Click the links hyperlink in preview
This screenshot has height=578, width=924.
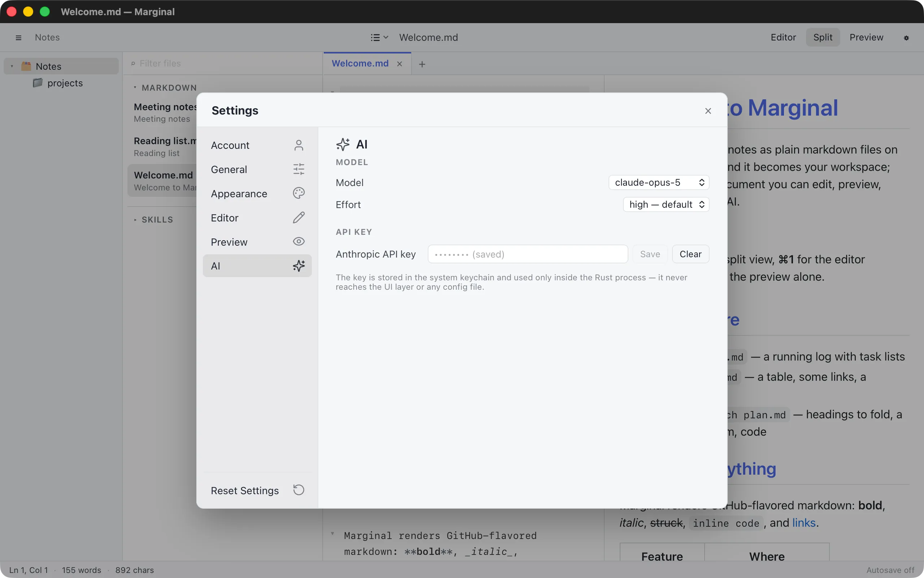click(x=804, y=523)
